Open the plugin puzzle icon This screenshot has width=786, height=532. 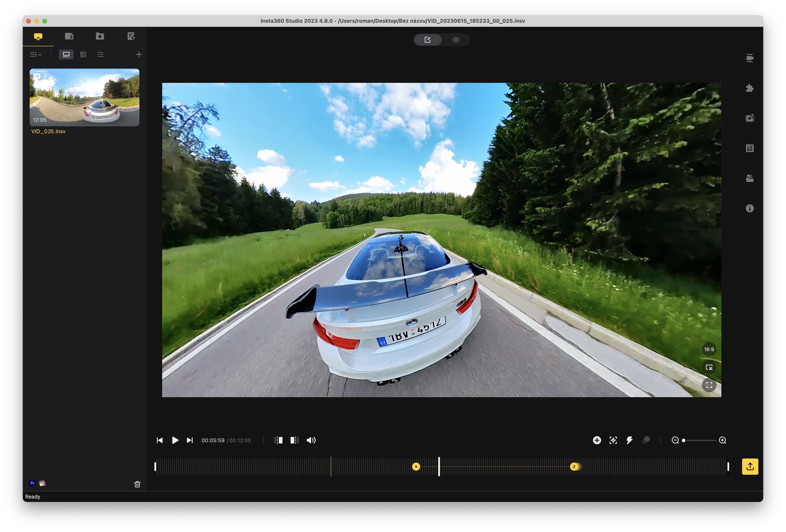pos(749,88)
